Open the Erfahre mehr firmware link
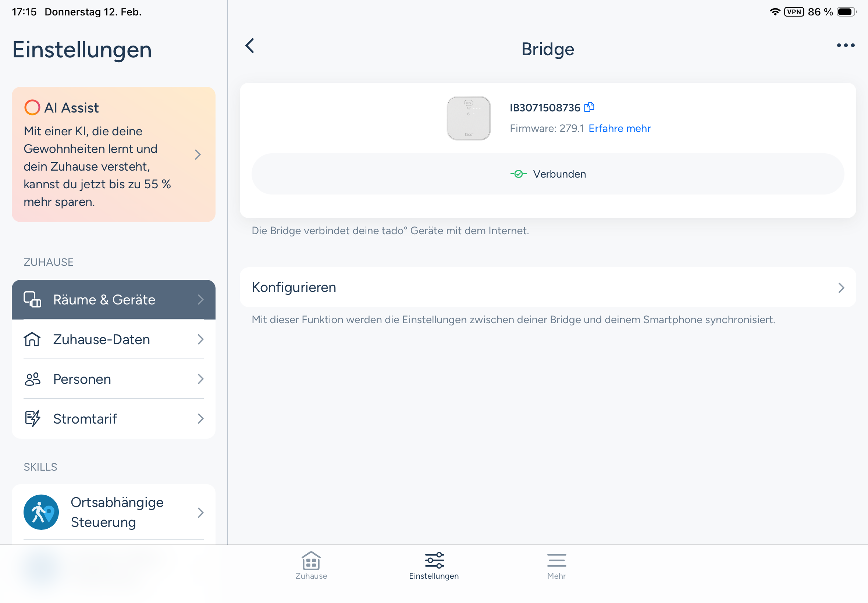This screenshot has height=603, width=868. [x=619, y=128]
